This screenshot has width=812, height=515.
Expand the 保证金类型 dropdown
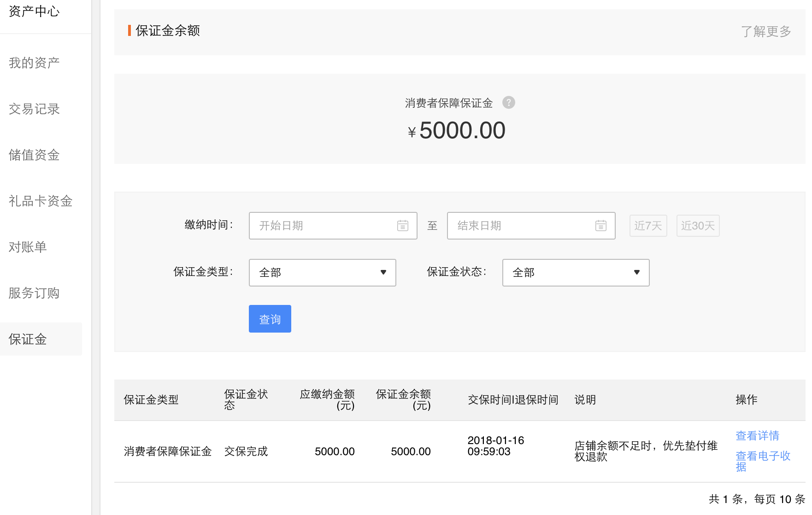322,273
